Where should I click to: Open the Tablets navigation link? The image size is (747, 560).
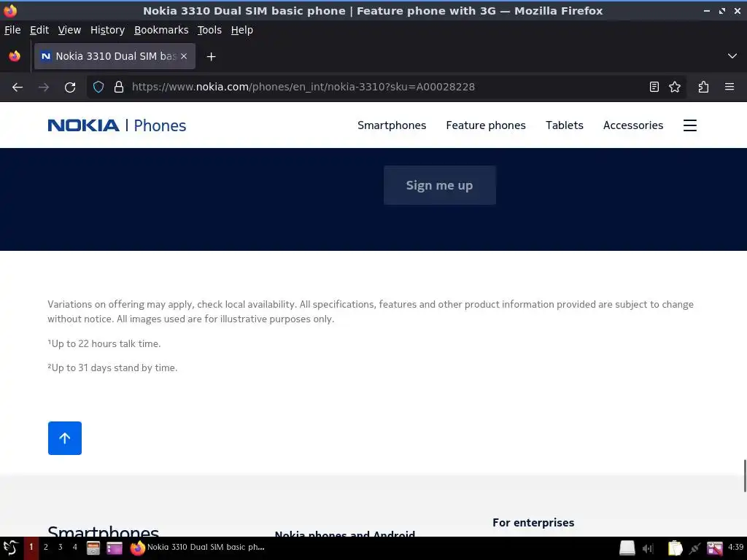point(564,125)
